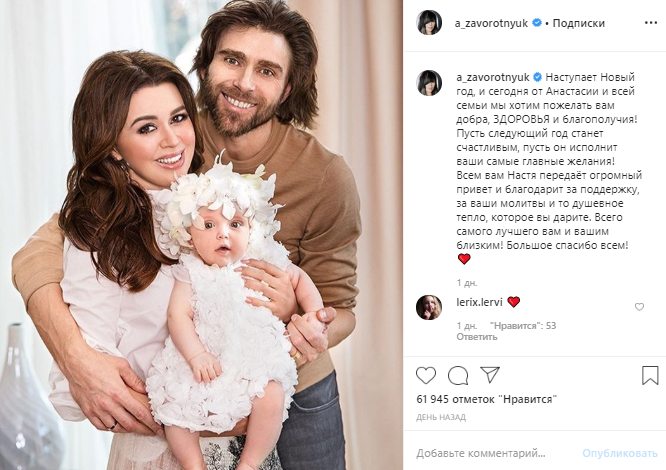Click the Опубликовать post button
666x470 pixels.
(620, 453)
